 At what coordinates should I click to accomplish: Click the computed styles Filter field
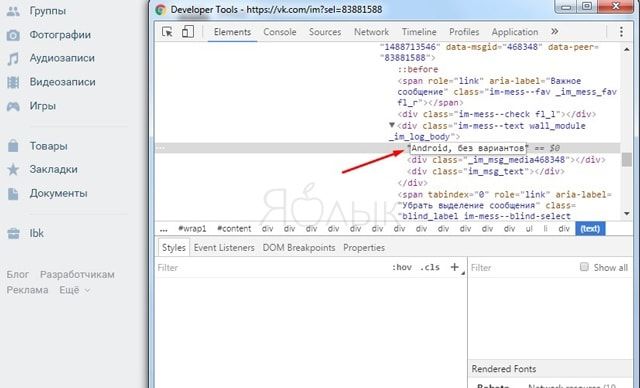[x=522, y=268]
